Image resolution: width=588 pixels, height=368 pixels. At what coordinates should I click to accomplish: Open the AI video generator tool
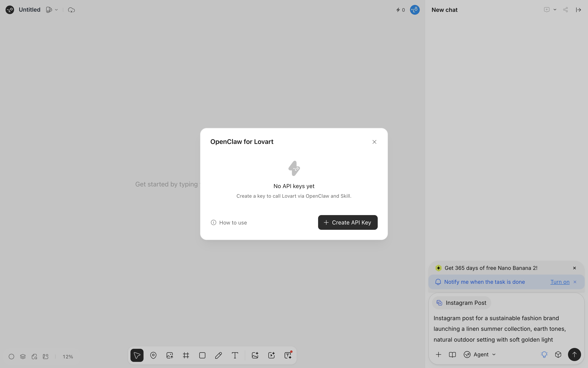pyautogui.click(x=271, y=355)
